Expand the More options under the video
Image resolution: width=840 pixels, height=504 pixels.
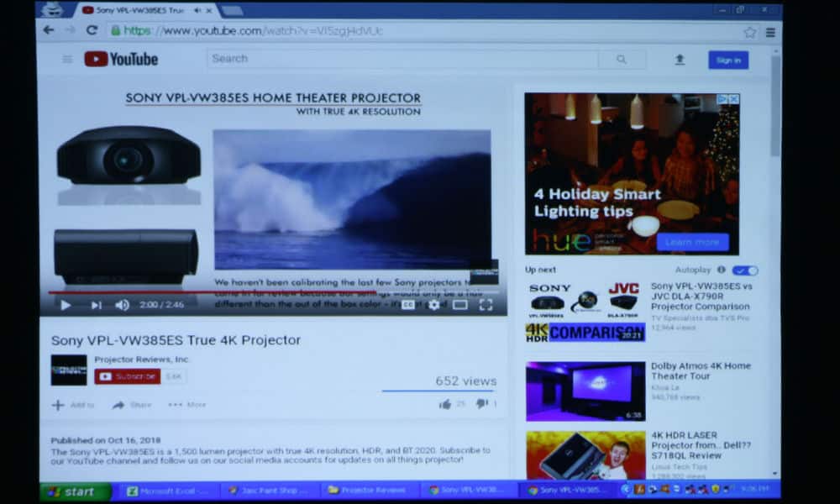pyautogui.click(x=186, y=405)
